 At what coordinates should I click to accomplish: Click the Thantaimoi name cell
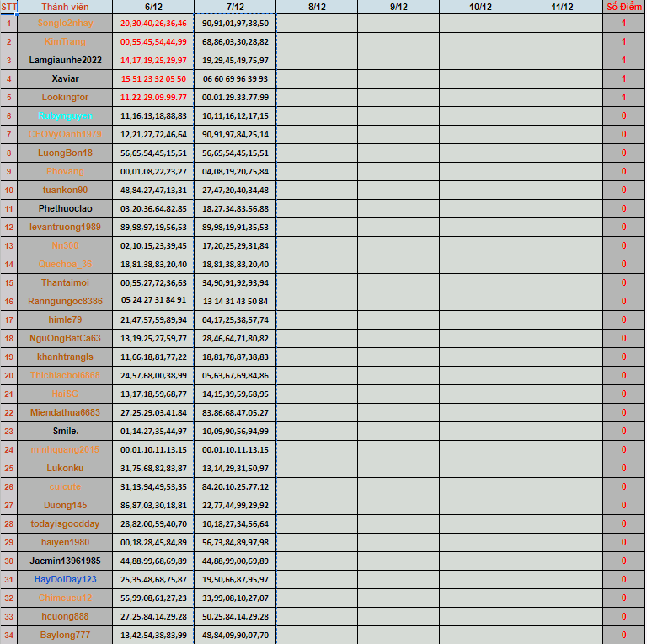(65, 282)
